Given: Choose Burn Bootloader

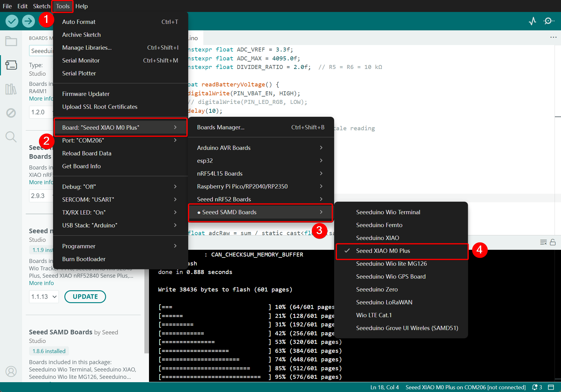Looking at the screenshot, I should 120,259.
